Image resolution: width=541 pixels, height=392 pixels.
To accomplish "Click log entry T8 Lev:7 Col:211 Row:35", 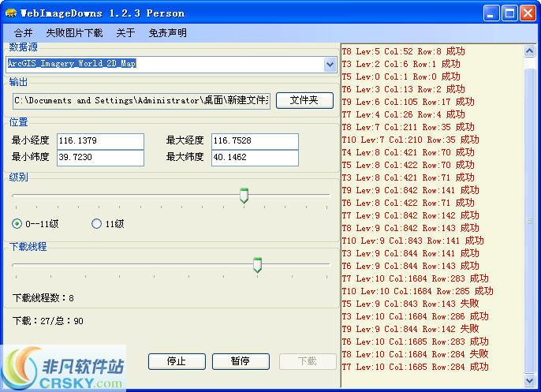I will coord(409,127).
